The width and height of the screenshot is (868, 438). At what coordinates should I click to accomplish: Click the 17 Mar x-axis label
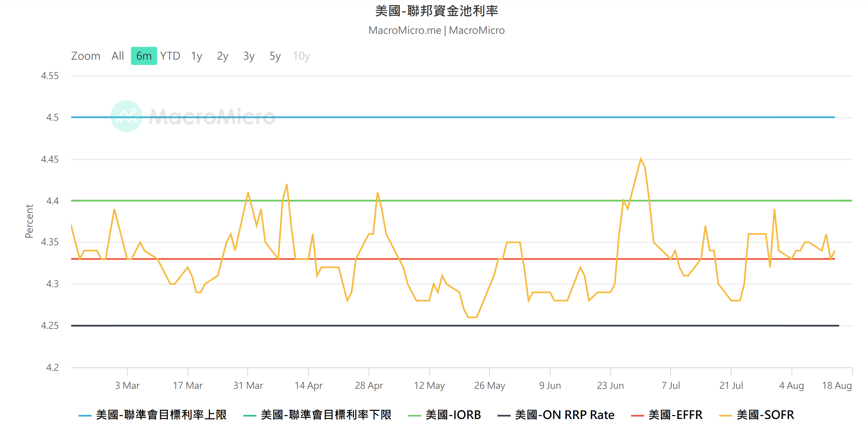click(x=188, y=386)
